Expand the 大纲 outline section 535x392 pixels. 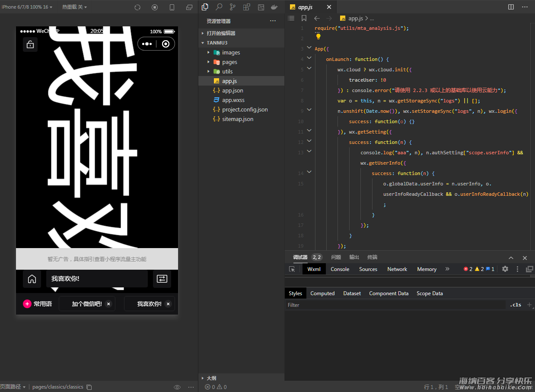(242, 378)
